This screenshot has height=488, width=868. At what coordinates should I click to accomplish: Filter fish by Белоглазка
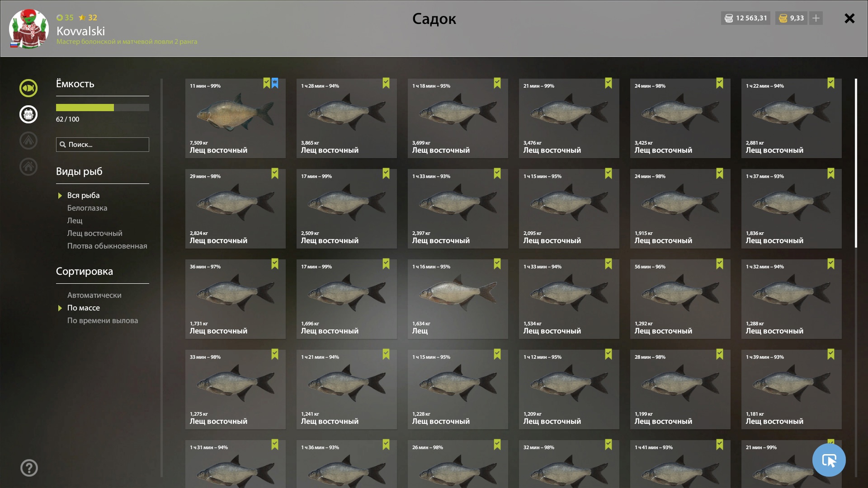click(87, 208)
